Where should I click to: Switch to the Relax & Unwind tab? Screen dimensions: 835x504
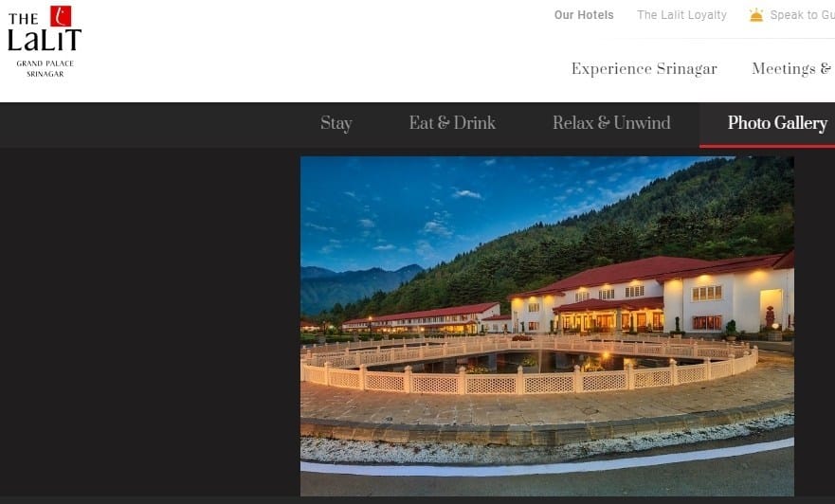tap(611, 123)
